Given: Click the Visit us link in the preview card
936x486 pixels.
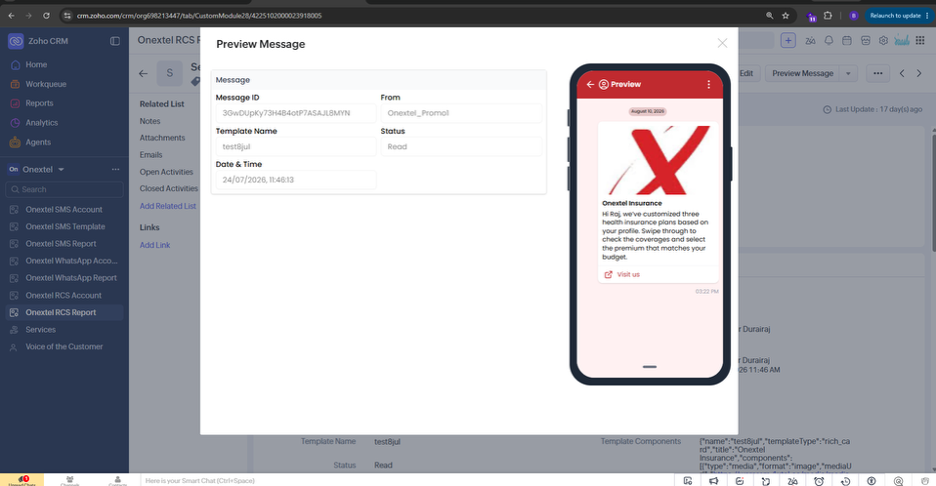Looking at the screenshot, I should 622,275.
